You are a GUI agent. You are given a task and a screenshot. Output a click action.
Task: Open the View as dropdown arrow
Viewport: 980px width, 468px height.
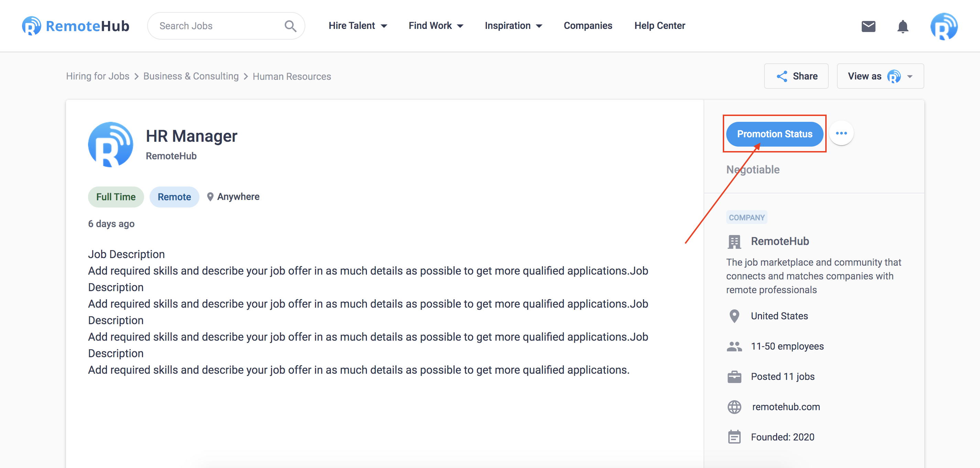tap(910, 76)
